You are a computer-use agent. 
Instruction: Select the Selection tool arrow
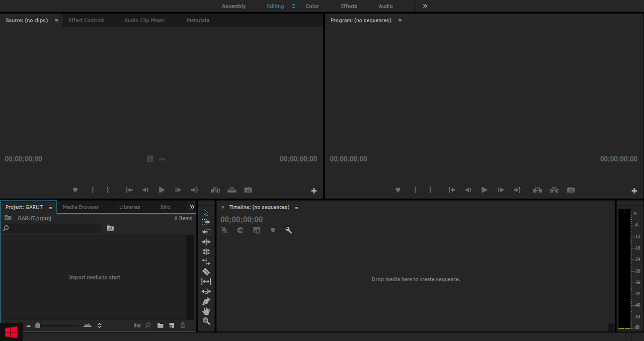[206, 212]
